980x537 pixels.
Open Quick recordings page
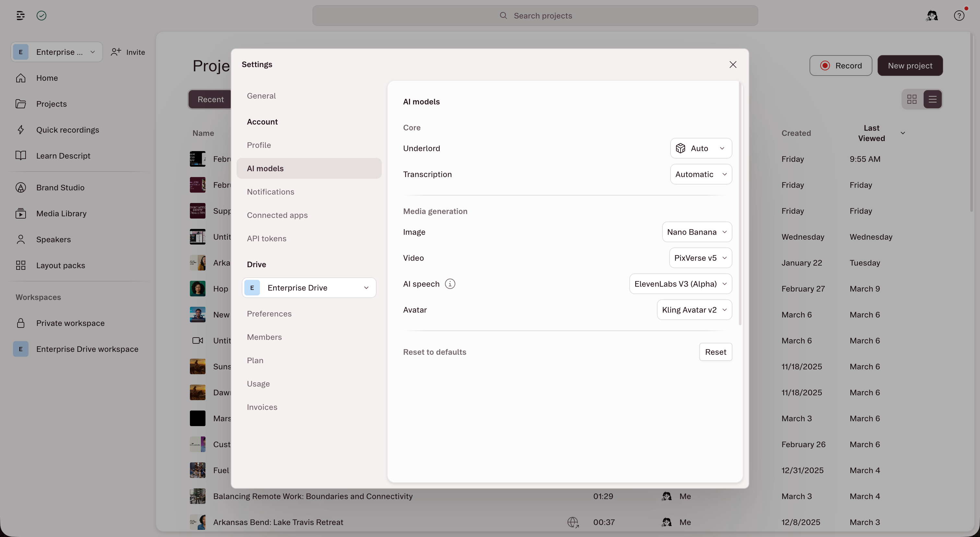click(x=68, y=130)
